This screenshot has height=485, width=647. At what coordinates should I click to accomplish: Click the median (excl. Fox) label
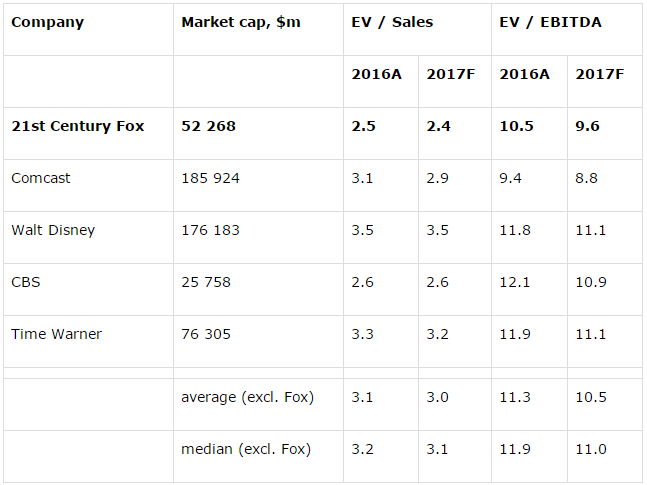click(x=246, y=449)
